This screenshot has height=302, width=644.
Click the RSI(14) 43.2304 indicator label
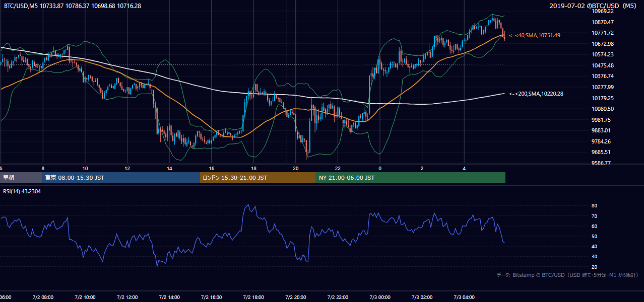tap(22, 191)
